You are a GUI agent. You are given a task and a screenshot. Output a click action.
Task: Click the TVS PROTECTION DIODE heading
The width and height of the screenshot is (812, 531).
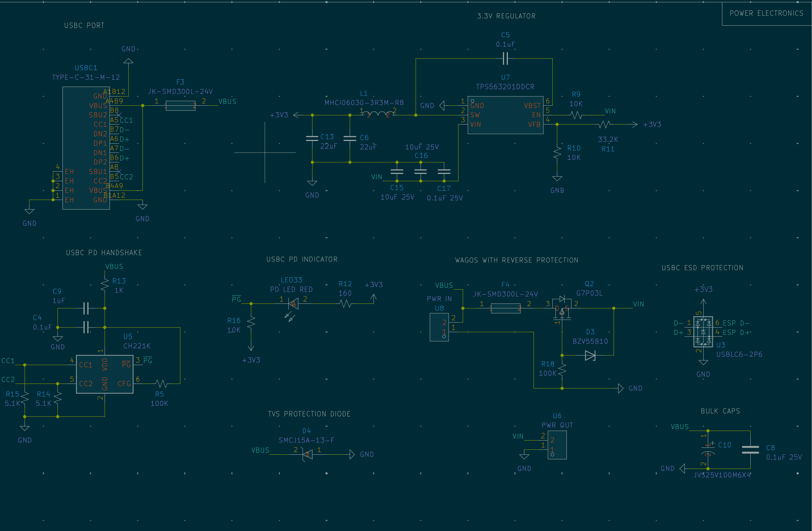tap(309, 414)
